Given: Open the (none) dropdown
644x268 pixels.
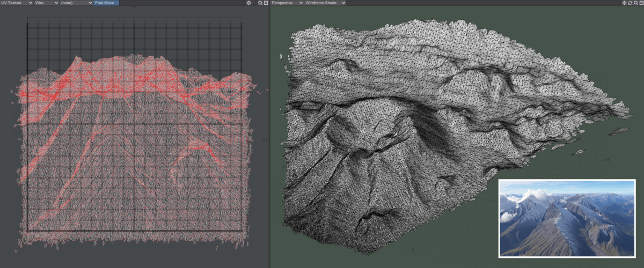Looking at the screenshot, I should 76,3.
